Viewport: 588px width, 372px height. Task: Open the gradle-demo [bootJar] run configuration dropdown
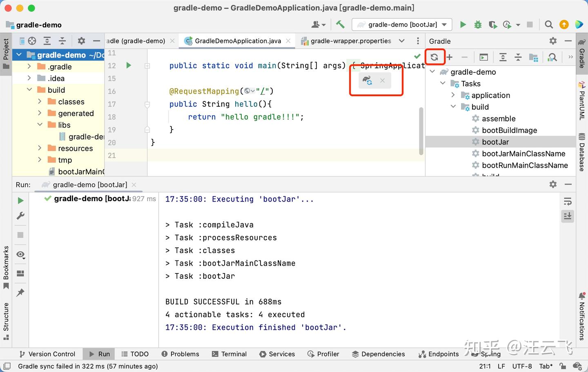point(402,25)
